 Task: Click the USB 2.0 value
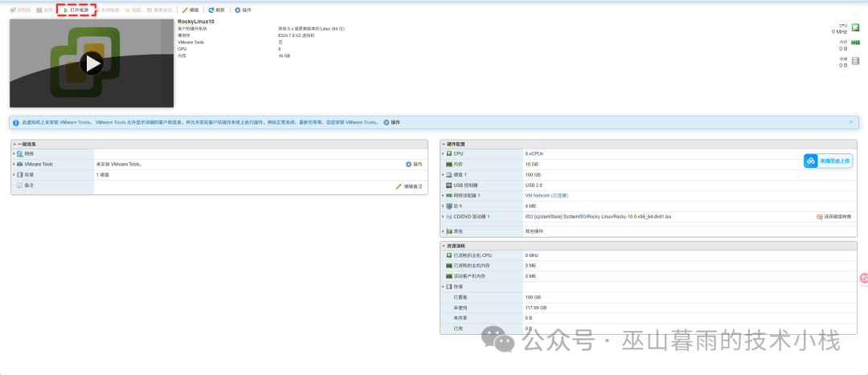point(533,185)
